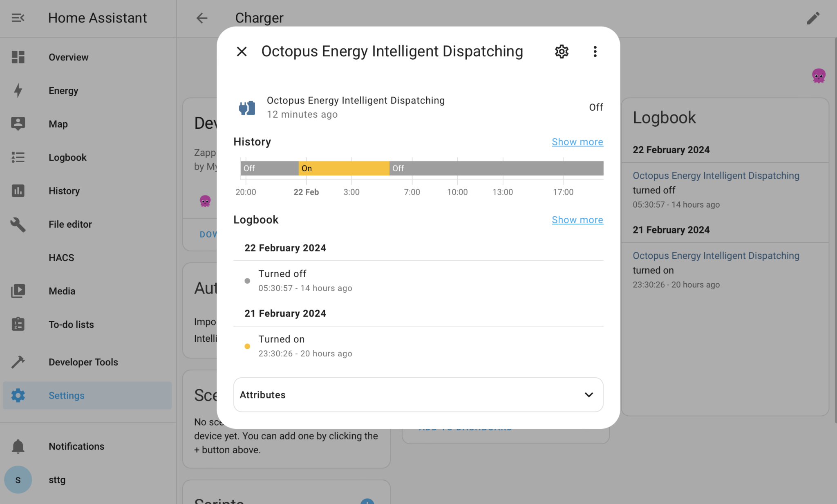
Task: Click the File editor wrench icon
Action: 18,224
